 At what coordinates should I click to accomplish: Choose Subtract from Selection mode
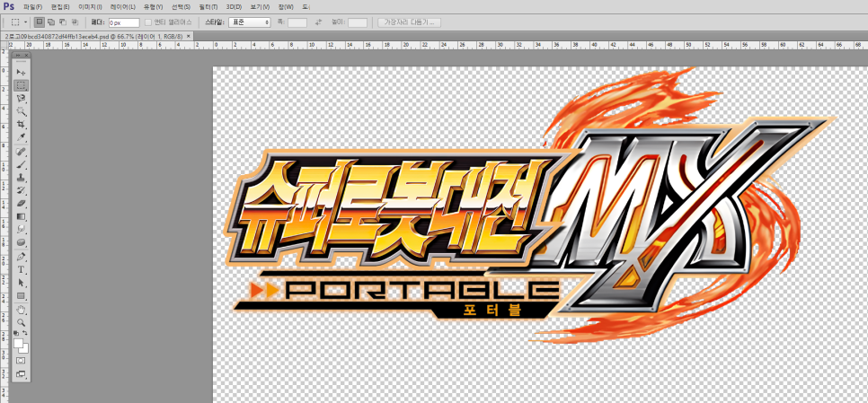click(63, 22)
